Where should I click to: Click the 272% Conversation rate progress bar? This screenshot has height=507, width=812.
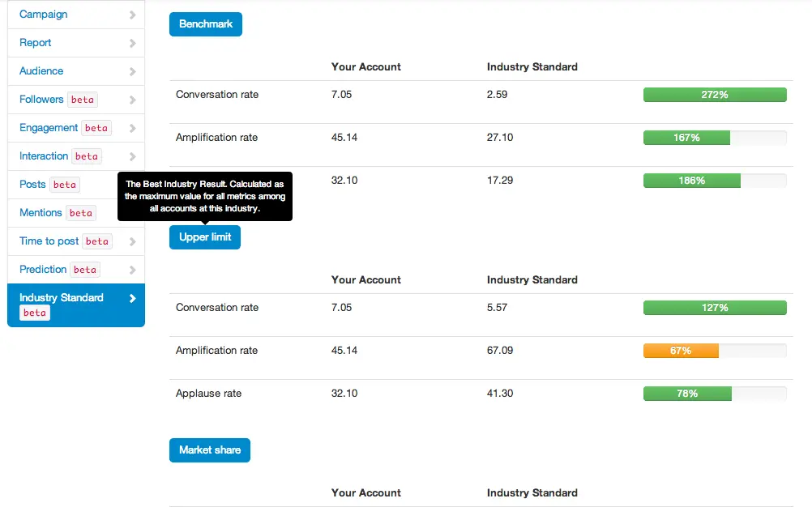715,95
